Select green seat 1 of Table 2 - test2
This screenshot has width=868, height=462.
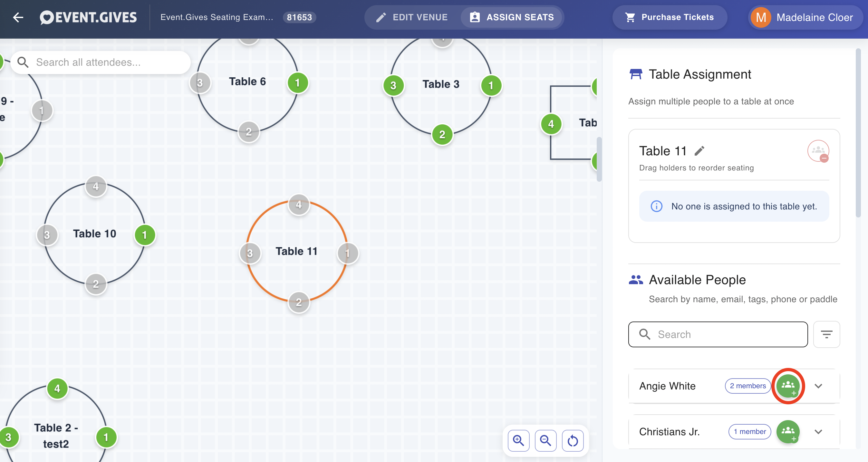pos(106,437)
